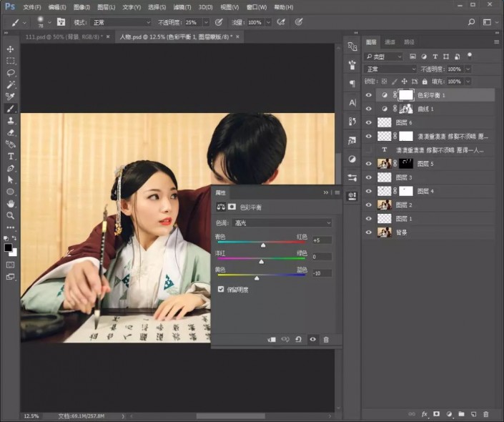Image resolution: width=504 pixels, height=422 pixels.
Task: Click the foreground black color swatch
Action: coord(8,247)
